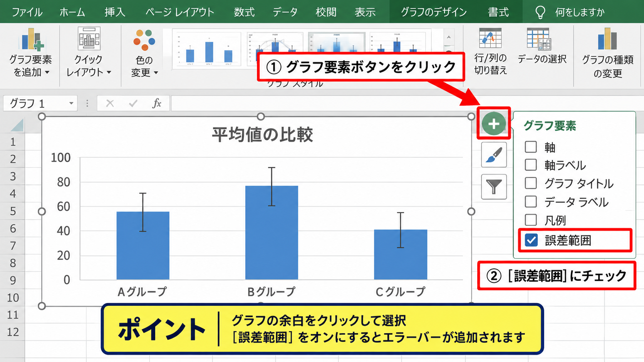
Task: Switch to the 挿入 tab
Action: [115, 12]
